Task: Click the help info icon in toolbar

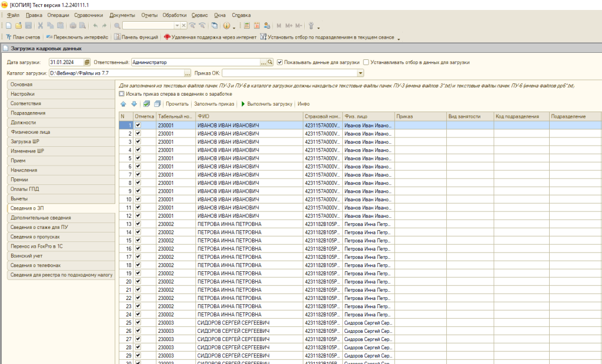Action: click(225, 26)
